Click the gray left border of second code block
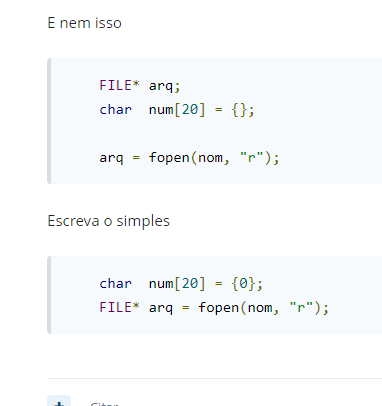 coord(49,295)
